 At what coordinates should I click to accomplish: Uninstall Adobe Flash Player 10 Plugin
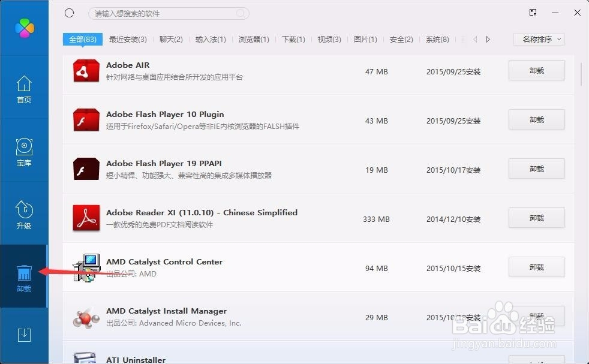537,119
